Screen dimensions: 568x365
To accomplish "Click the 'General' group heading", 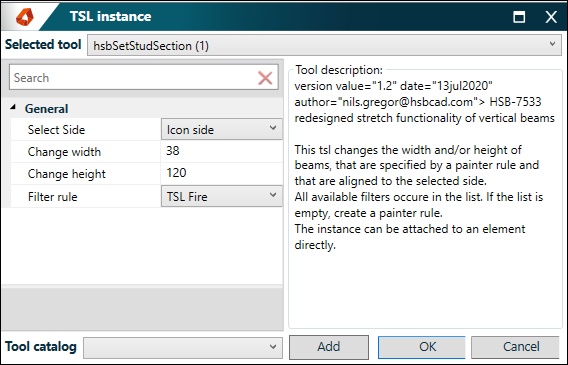I will click(x=46, y=109).
